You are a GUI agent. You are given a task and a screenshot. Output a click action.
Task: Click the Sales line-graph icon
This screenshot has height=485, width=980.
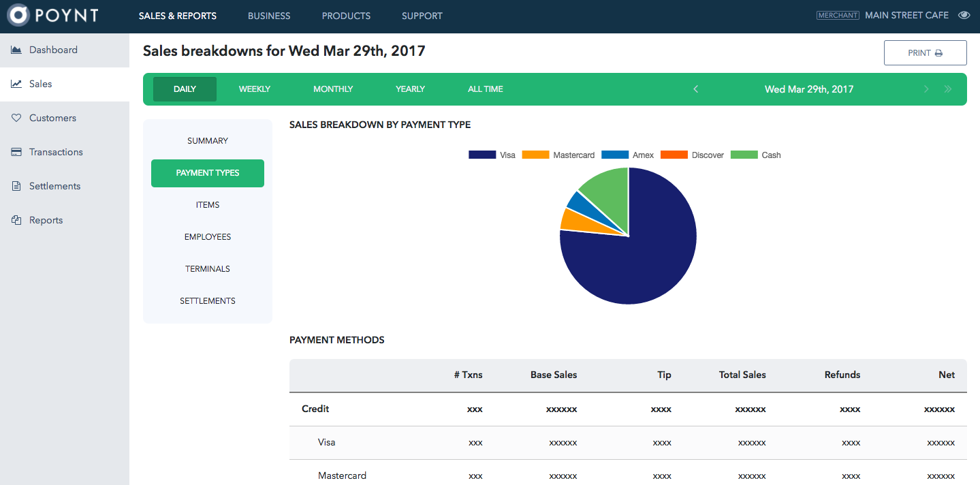click(x=16, y=84)
